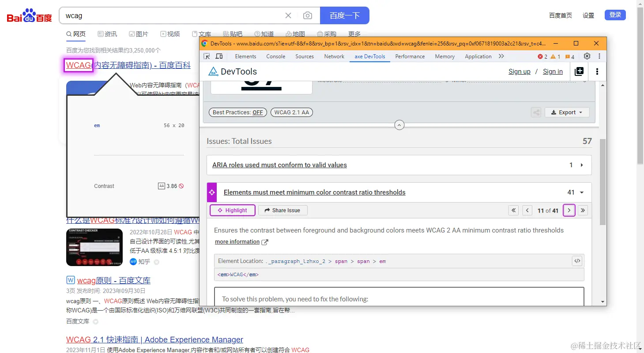644x353 pixels.
Task: Open the 百度百科 WCAG result link
Action: (x=128, y=65)
